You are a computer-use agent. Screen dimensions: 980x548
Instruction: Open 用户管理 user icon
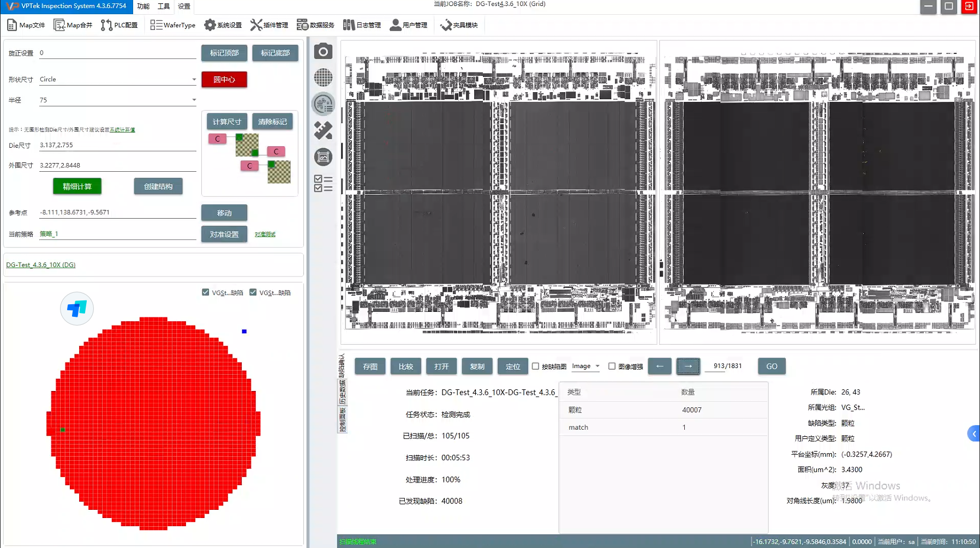coord(408,25)
